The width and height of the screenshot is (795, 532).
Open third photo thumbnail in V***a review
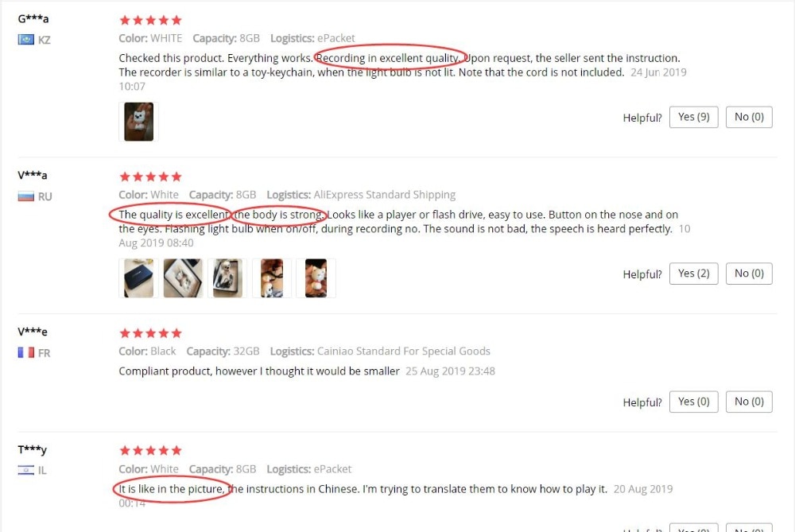(227, 278)
